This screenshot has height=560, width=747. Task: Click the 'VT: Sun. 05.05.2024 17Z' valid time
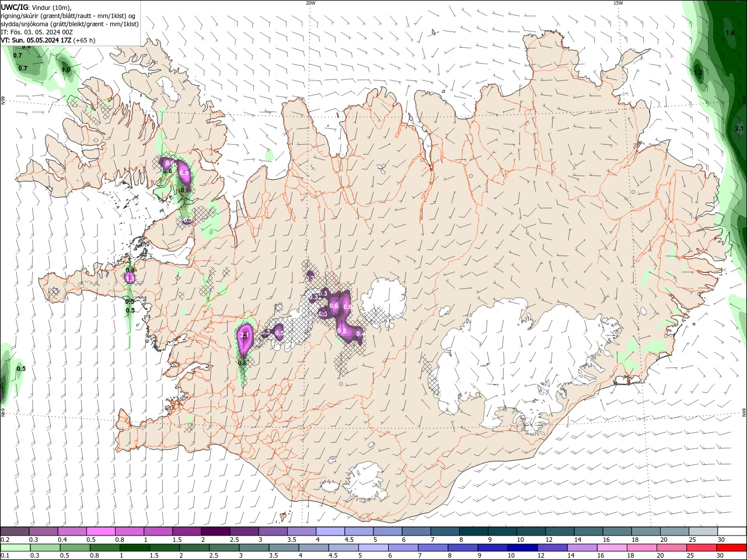36,40
